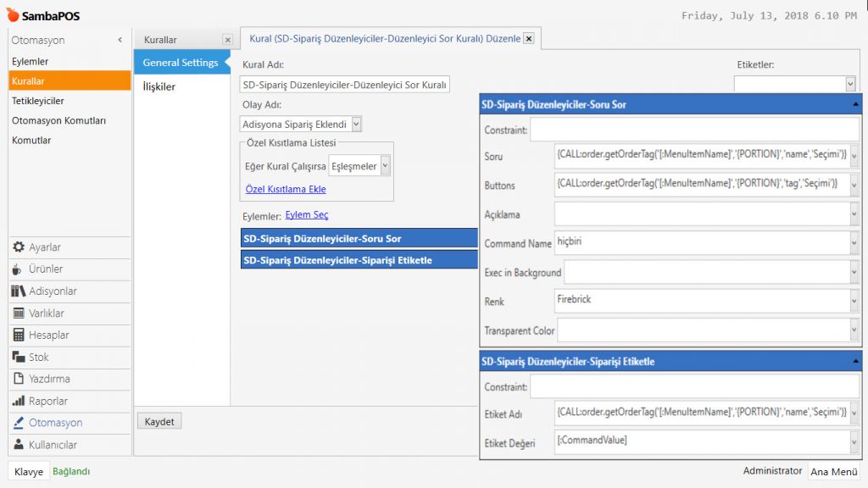Collapse the Otomasyon sidebar header arrow
The height and width of the screenshot is (488, 868).
click(120, 40)
